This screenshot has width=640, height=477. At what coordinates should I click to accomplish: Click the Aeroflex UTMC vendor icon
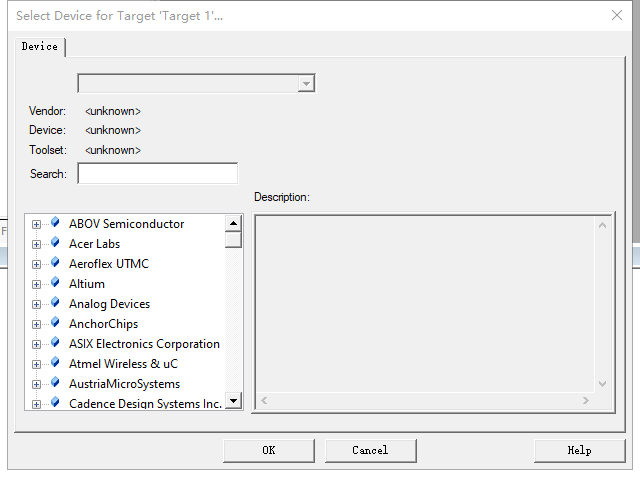tap(55, 264)
